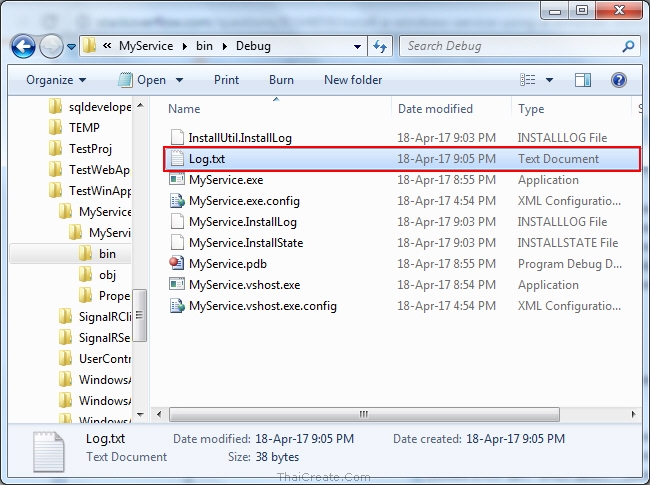Click the Date modified value in details pane
This screenshot has width=650, height=485.
pyautogui.click(x=304, y=439)
